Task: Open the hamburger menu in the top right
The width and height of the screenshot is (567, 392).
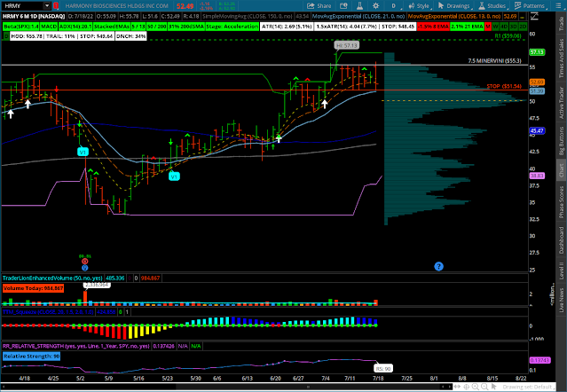Action: 557,6
